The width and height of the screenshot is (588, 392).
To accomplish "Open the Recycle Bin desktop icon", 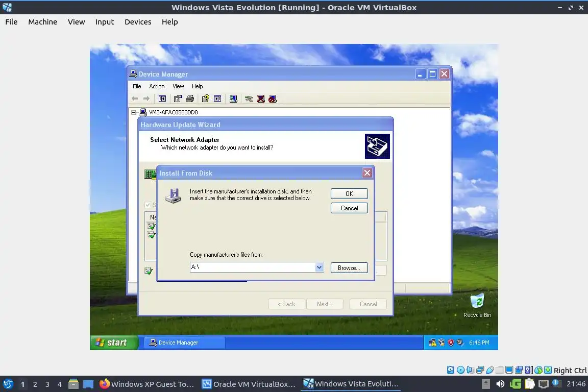I will 477,305.
